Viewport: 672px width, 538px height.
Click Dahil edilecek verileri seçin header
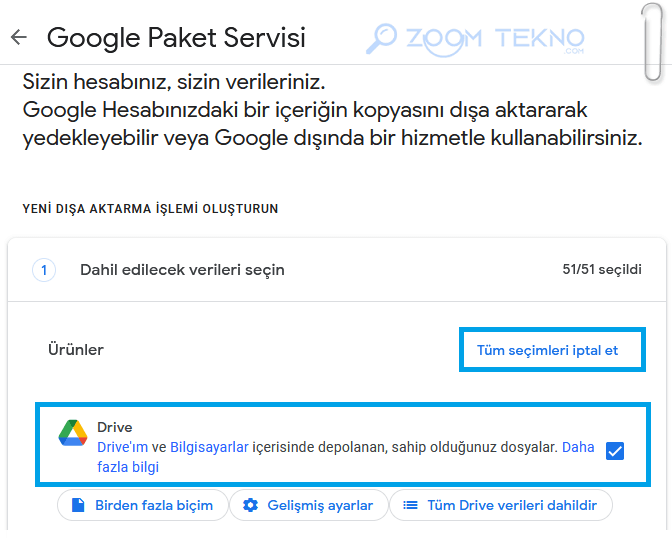(182, 270)
